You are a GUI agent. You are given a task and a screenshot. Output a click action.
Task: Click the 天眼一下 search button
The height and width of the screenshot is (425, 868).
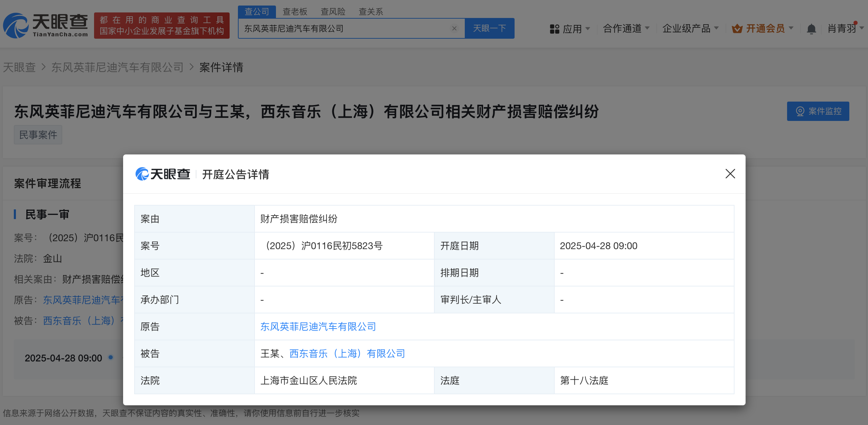(x=489, y=28)
